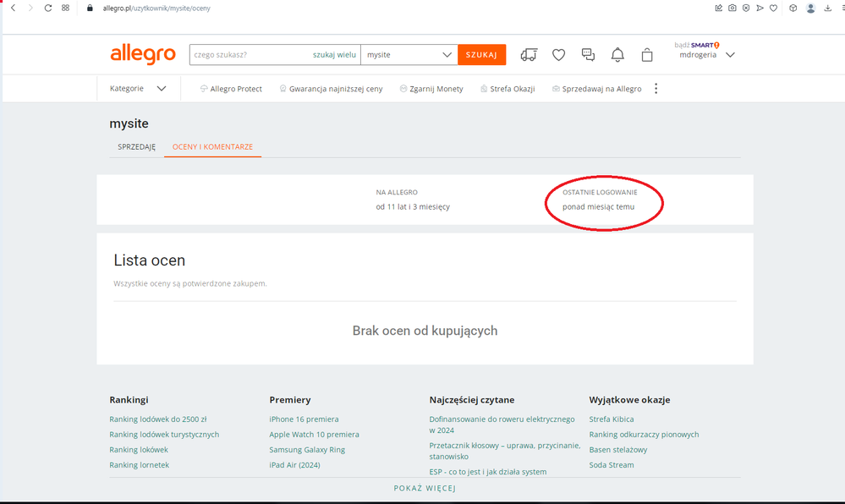
Task: Take a snapshot with the camera icon
Action: pyautogui.click(x=732, y=8)
